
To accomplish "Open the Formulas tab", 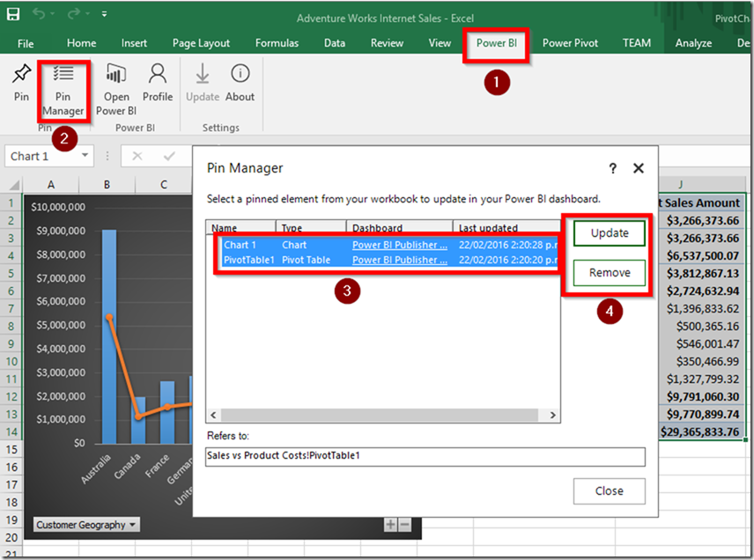I will point(277,43).
